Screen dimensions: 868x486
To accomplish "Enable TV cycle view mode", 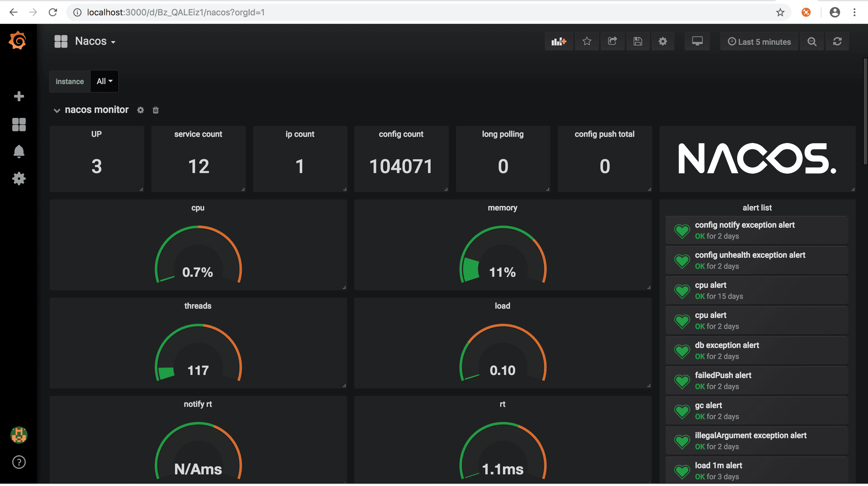I will (697, 41).
